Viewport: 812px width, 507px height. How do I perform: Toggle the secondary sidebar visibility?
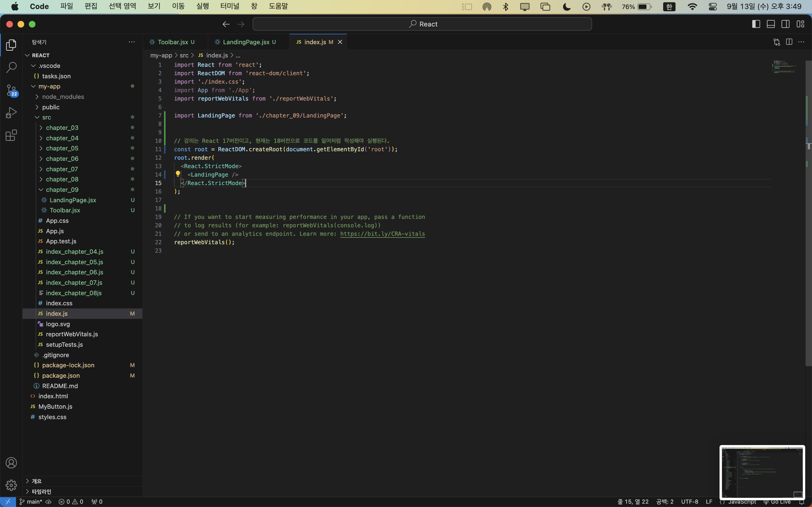point(785,24)
